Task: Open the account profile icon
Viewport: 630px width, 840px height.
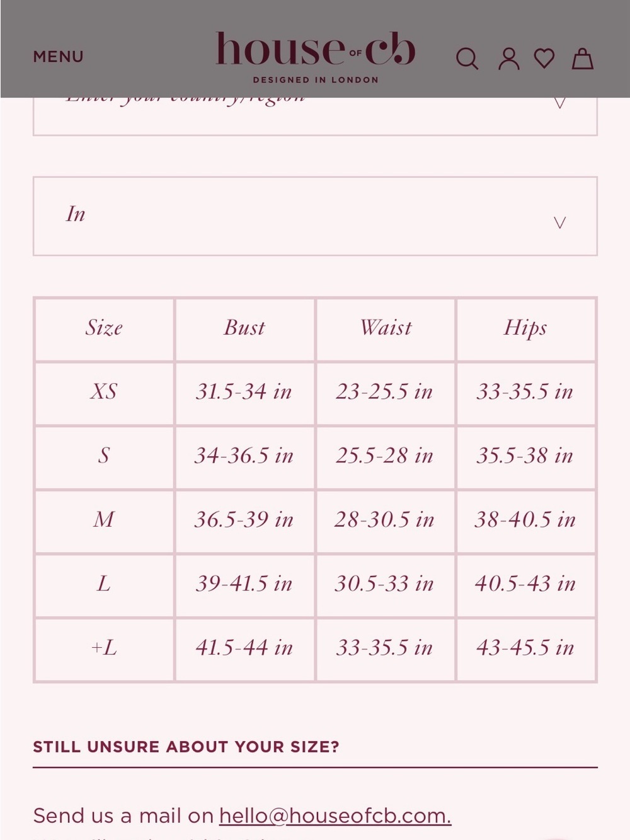Action: tap(509, 59)
